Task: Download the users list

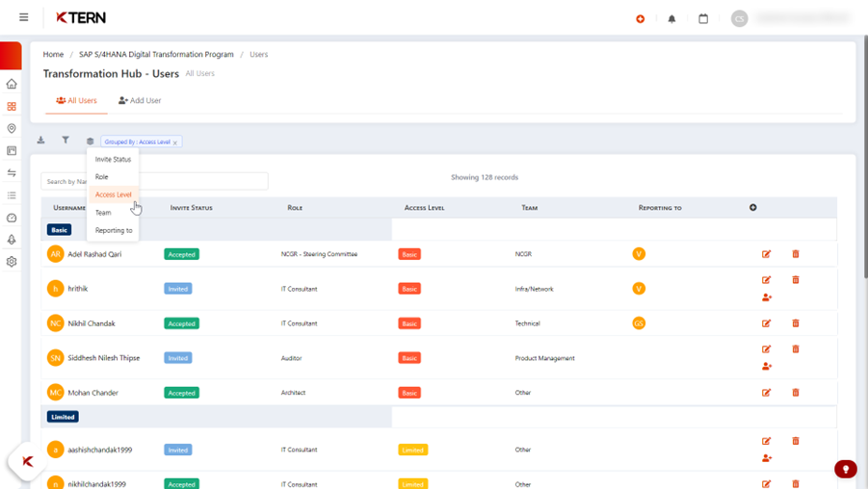Action: [41, 141]
